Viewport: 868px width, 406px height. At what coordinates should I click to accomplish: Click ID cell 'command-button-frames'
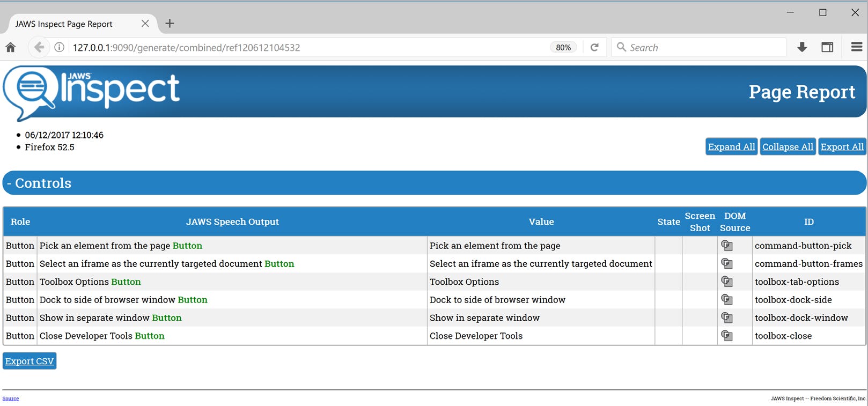(808, 264)
